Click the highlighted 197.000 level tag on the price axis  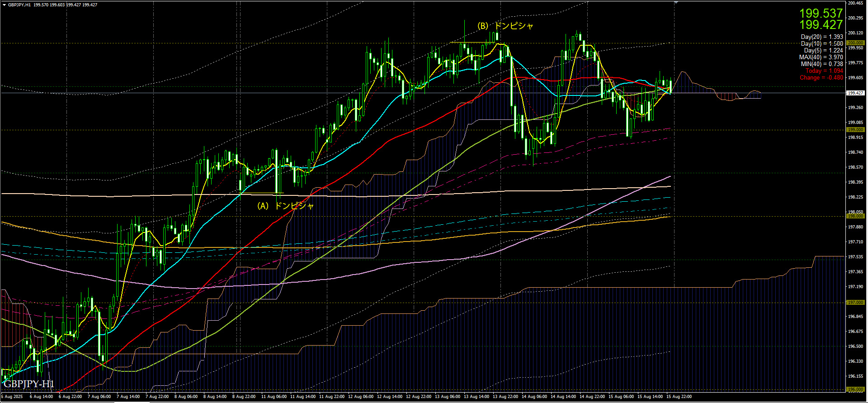(x=855, y=303)
